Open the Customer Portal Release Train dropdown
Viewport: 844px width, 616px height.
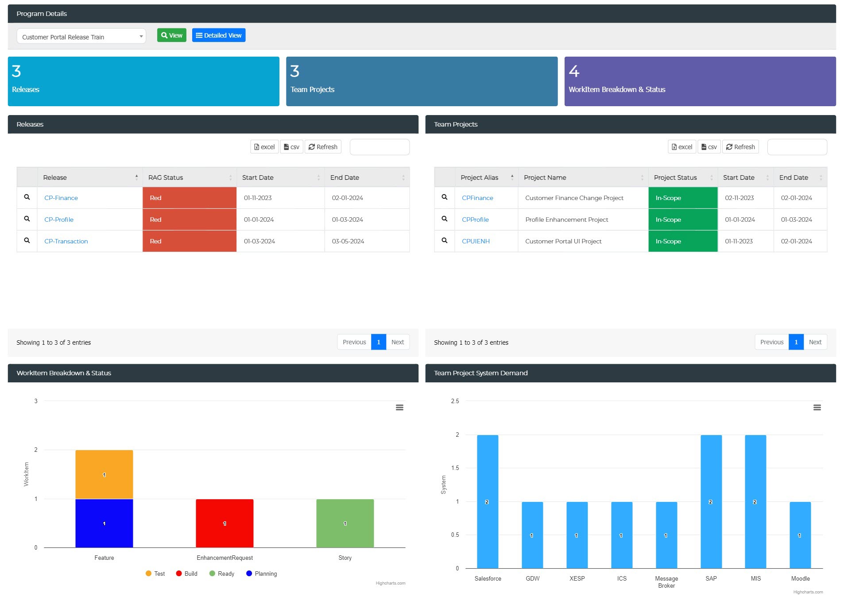(81, 37)
